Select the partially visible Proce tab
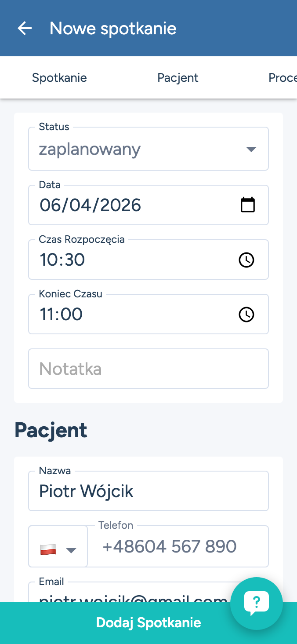Viewport: 297px width, 644px height. pos(283,78)
